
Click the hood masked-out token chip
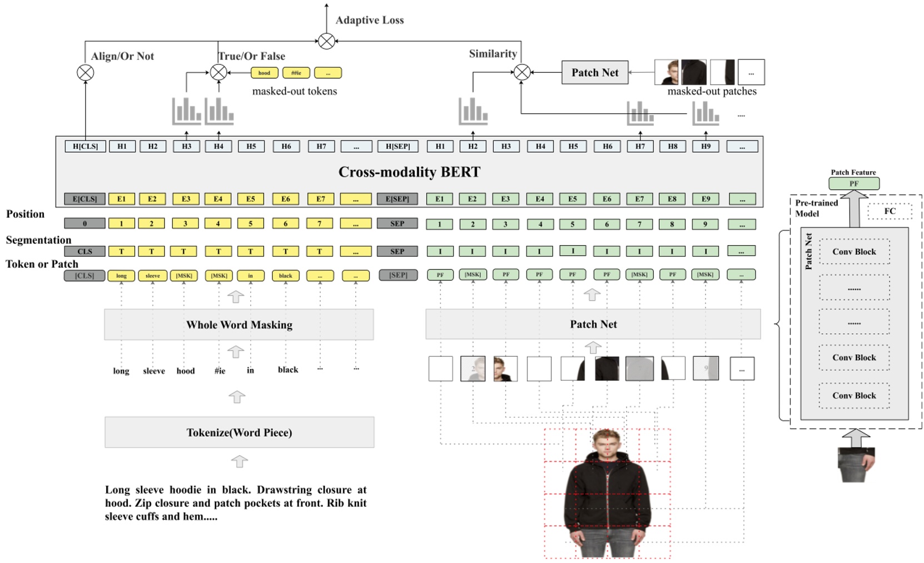pos(265,72)
